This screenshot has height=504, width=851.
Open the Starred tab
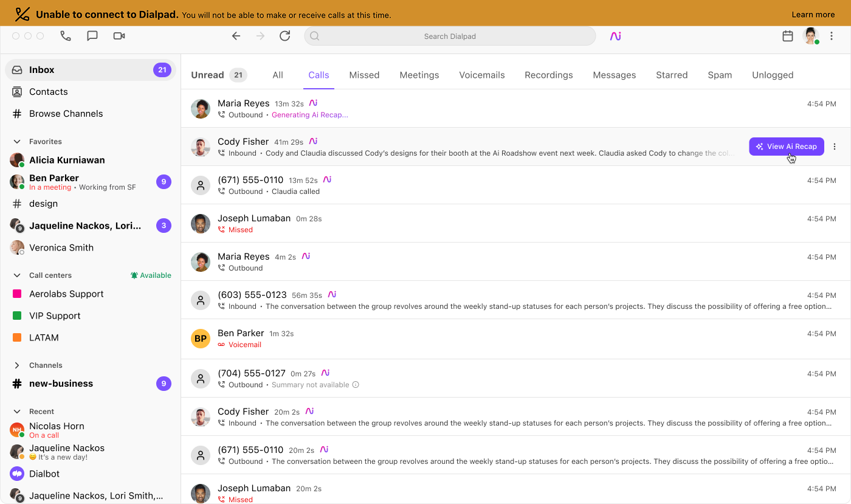pos(672,75)
